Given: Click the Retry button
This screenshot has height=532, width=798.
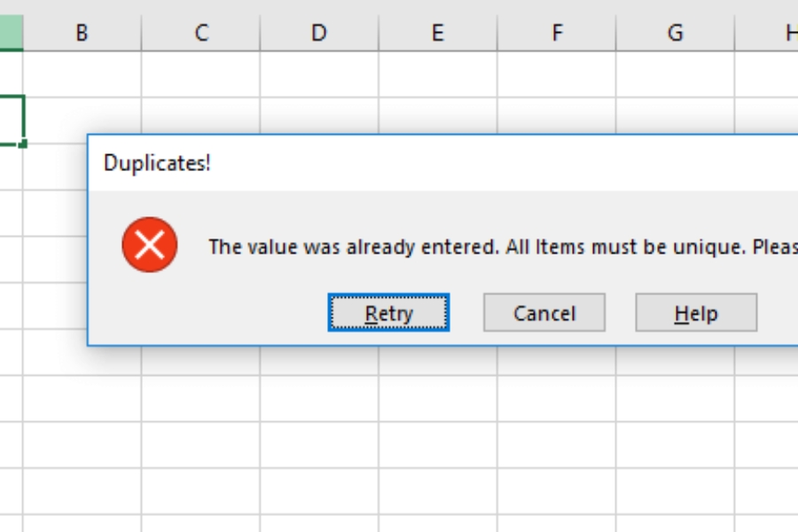Looking at the screenshot, I should point(389,312).
